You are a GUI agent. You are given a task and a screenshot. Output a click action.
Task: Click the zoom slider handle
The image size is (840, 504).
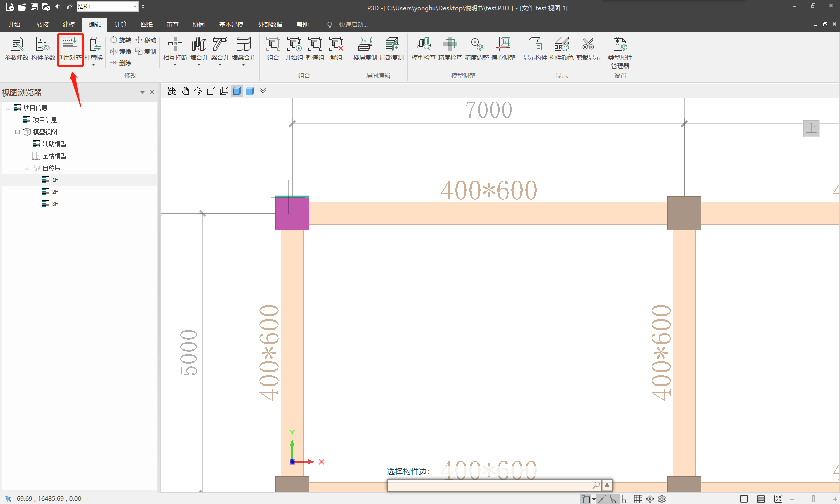point(813,499)
